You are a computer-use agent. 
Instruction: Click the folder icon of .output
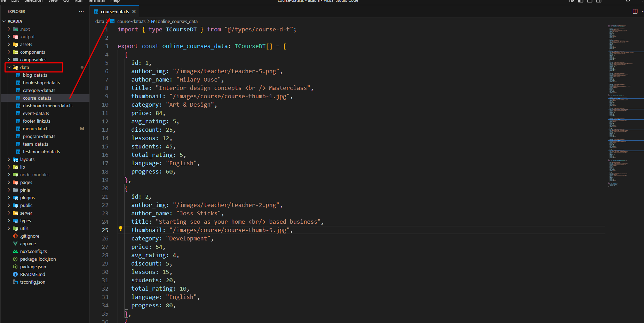pyautogui.click(x=15, y=37)
